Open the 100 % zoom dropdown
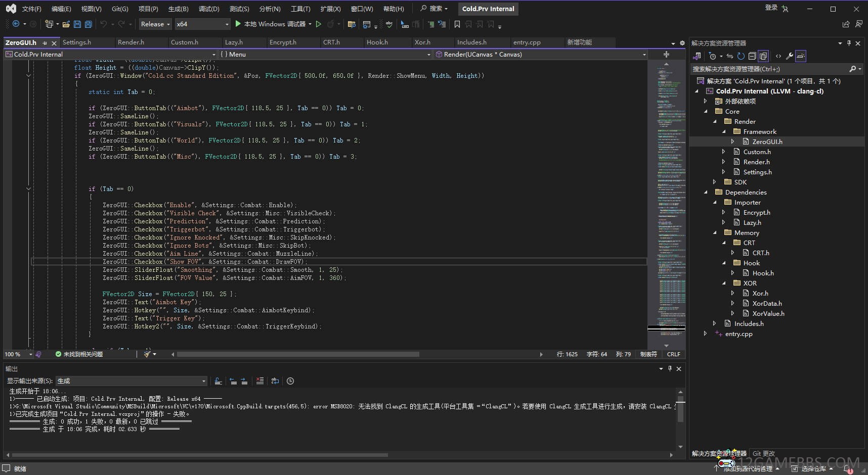This screenshot has height=475, width=868. pyautogui.click(x=19, y=354)
